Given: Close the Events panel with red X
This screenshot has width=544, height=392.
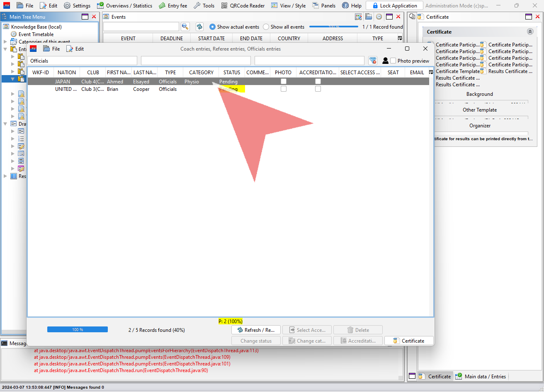Looking at the screenshot, I should pyautogui.click(x=398, y=17).
